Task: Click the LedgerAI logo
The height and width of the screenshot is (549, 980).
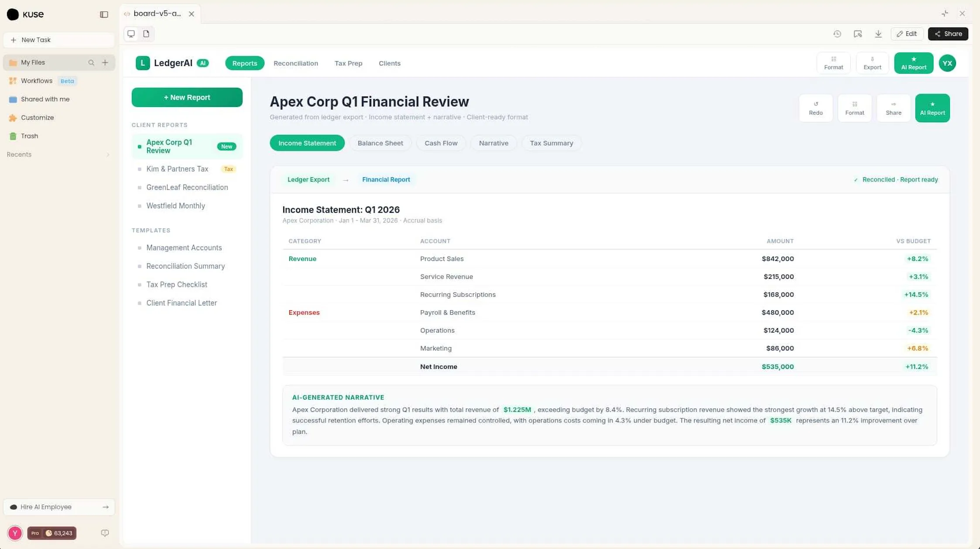Action: 143,63
